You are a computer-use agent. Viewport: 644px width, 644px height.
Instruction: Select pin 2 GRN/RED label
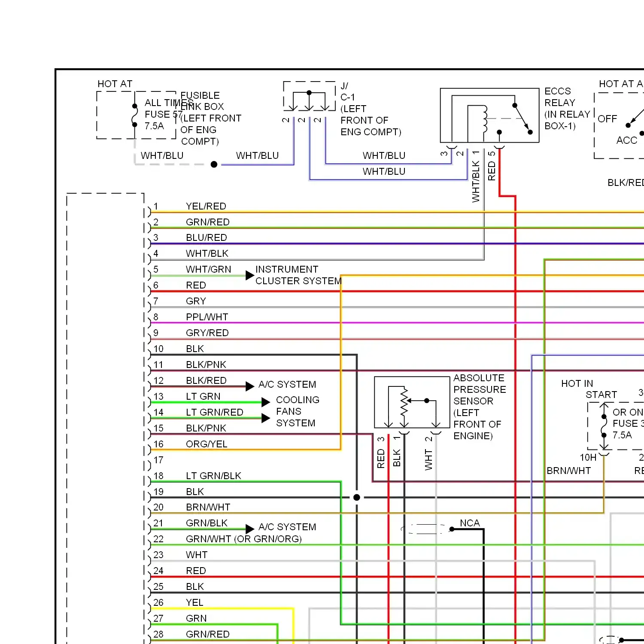[207, 222]
